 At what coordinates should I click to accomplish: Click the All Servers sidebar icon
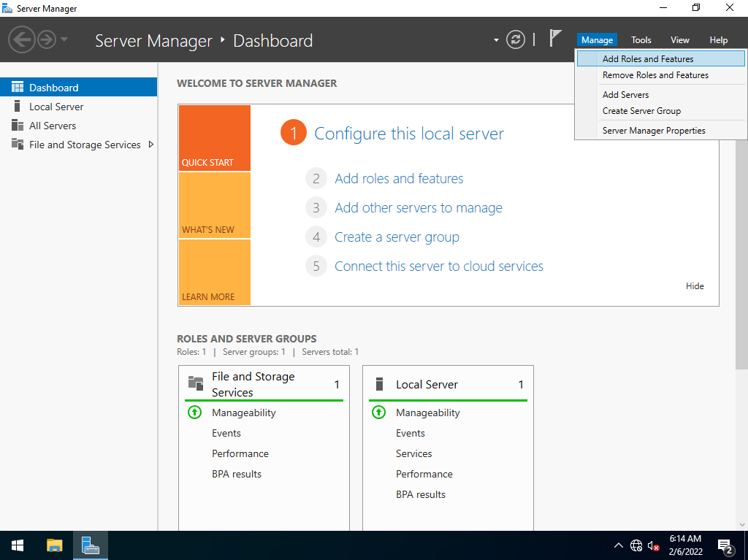(18, 125)
